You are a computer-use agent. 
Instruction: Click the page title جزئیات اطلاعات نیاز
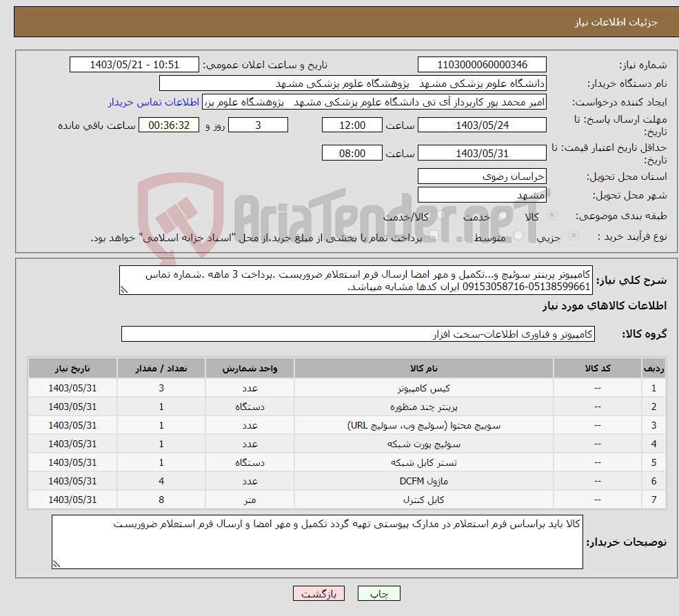[x=616, y=22]
